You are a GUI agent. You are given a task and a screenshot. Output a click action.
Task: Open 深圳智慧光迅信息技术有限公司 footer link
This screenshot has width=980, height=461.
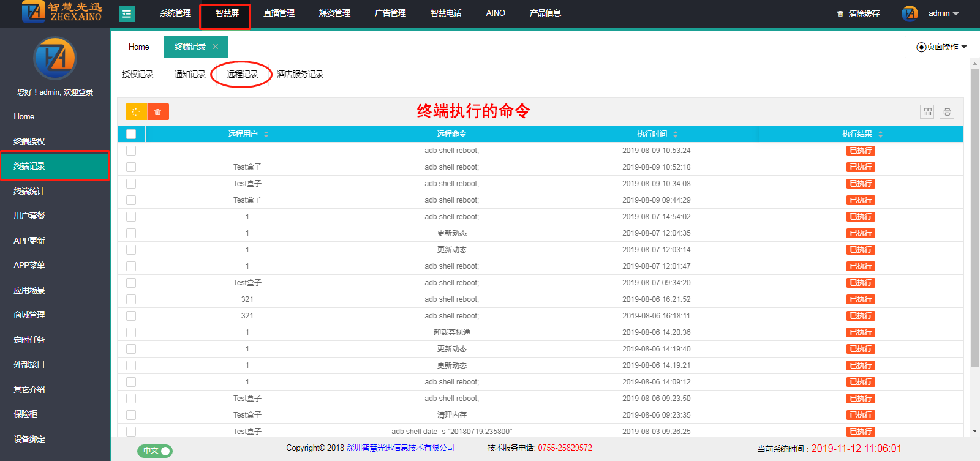401,448
